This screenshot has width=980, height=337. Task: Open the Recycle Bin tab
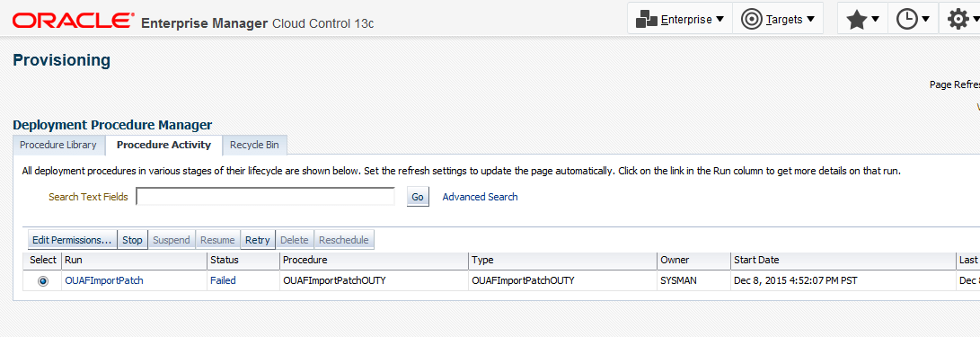click(254, 145)
